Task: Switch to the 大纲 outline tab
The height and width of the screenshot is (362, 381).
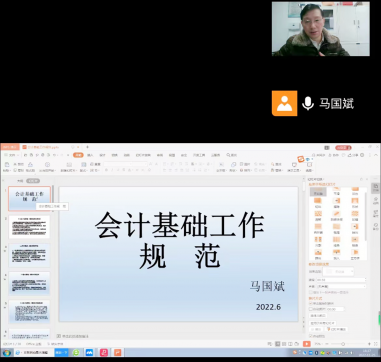Action: coord(20,181)
